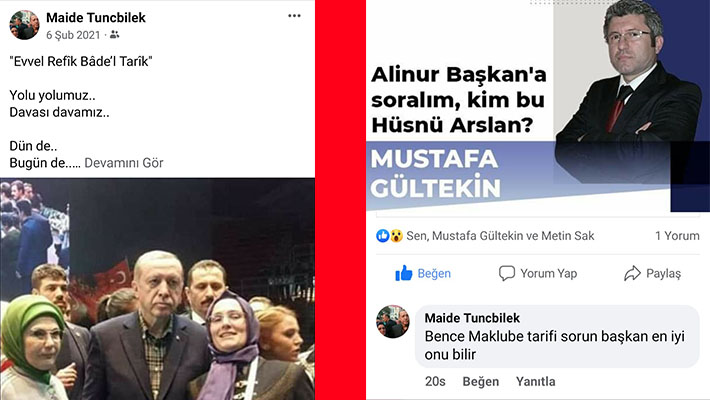Click the Paylaş share arrow icon

(632, 273)
